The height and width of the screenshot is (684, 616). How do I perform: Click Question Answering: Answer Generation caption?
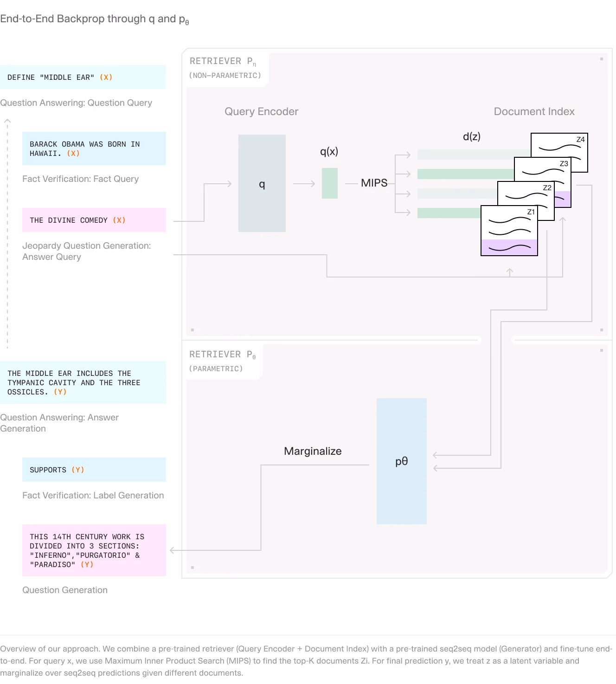click(x=59, y=423)
